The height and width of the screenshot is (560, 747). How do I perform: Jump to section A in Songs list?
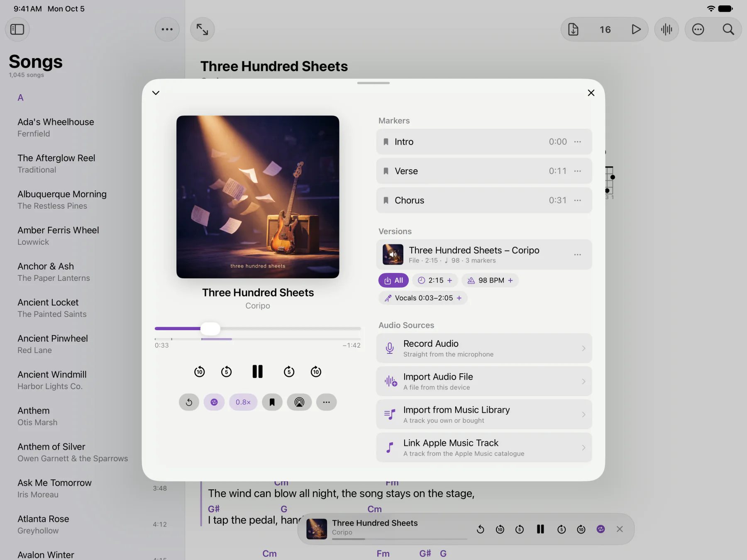(x=20, y=98)
